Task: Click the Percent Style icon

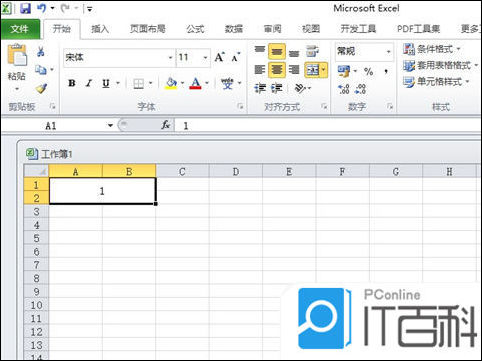Action: tap(368, 71)
